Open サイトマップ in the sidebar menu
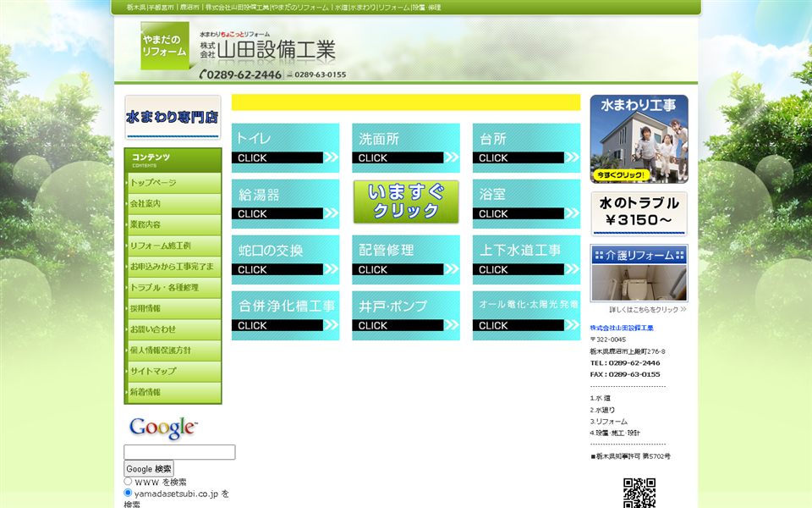 (x=173, y=371)
